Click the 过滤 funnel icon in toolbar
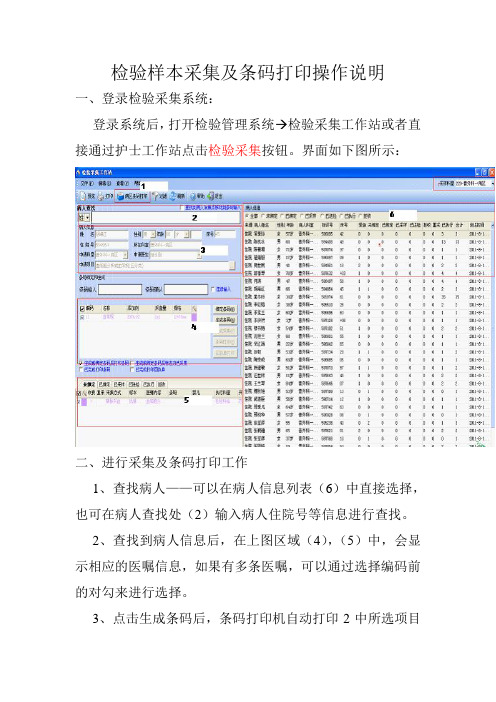The width and height of the screenshot is (496, 702). point(155,197)
